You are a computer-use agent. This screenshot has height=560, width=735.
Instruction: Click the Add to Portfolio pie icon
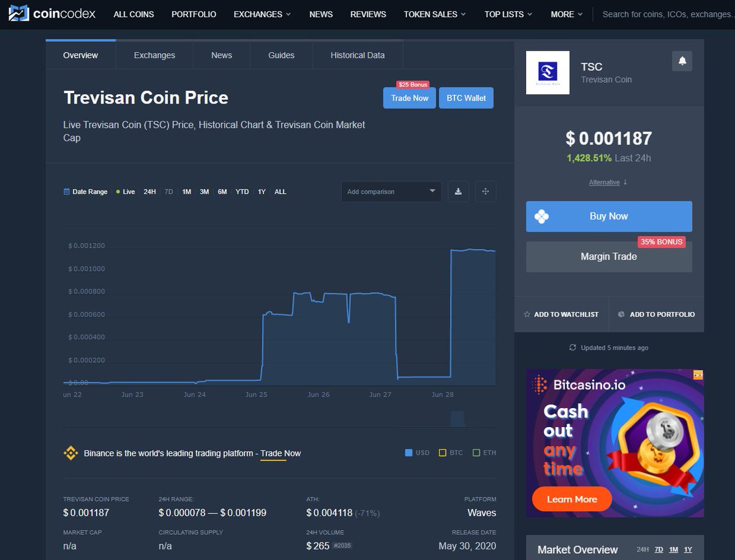(621, 314)
